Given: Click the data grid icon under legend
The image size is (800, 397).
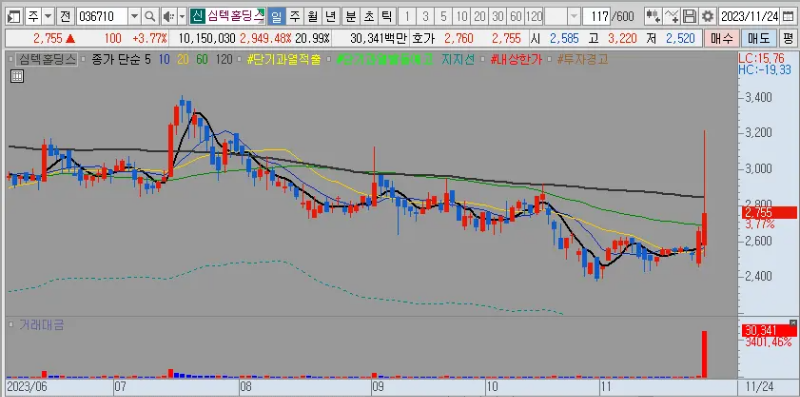Looking at the screenshot, I should (x=17, y=77).
